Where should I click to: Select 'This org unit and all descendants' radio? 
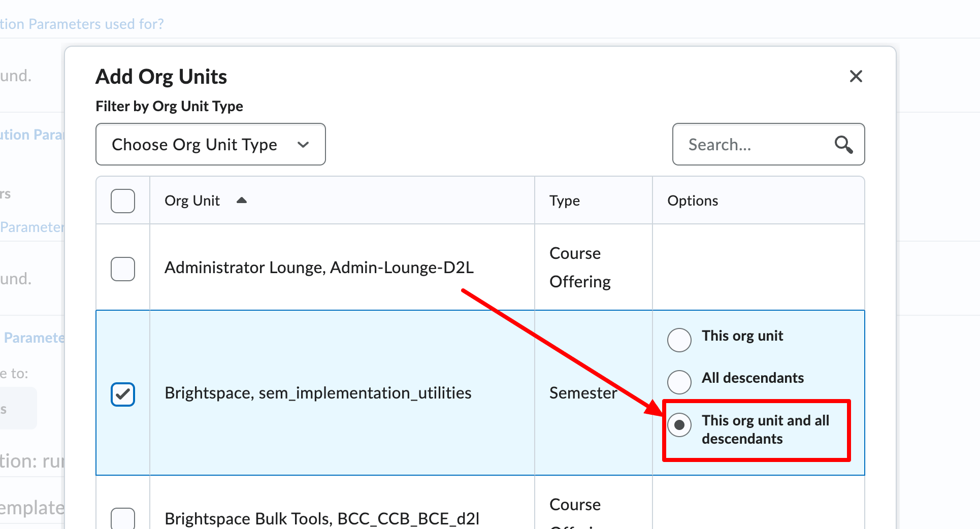pos(679,424)
